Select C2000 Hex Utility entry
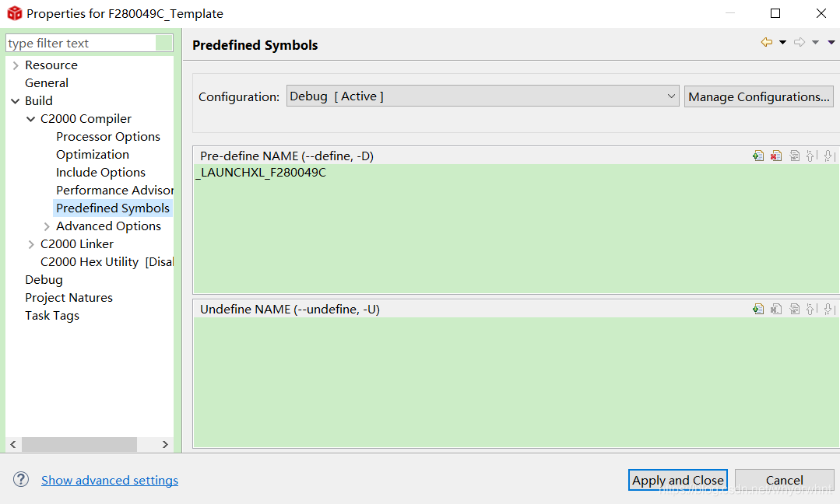840x504 pixels. click(x=107, y=261)
